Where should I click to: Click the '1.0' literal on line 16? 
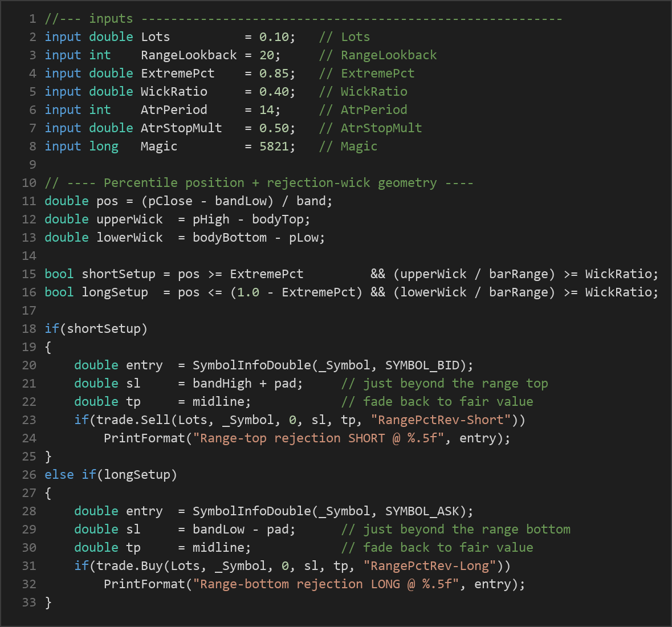click(x=248, y=292)
